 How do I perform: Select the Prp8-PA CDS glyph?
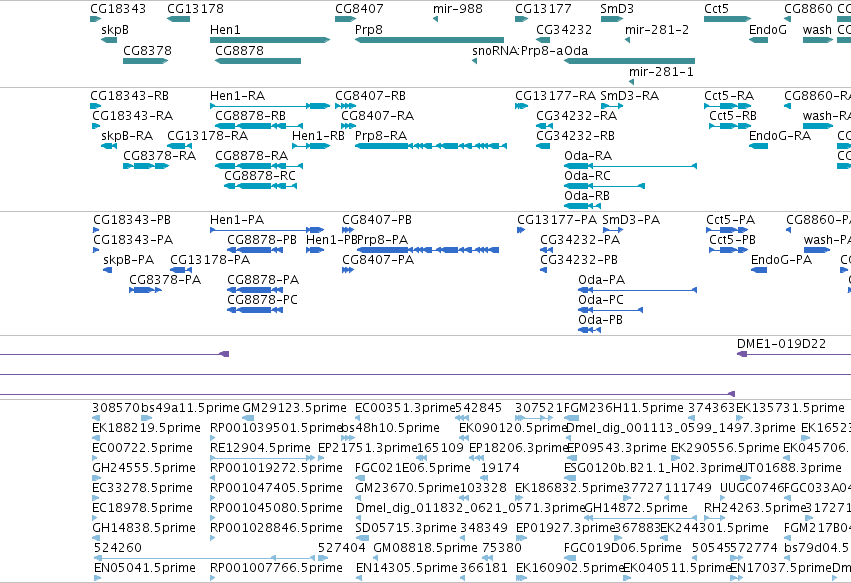(428, 250)
